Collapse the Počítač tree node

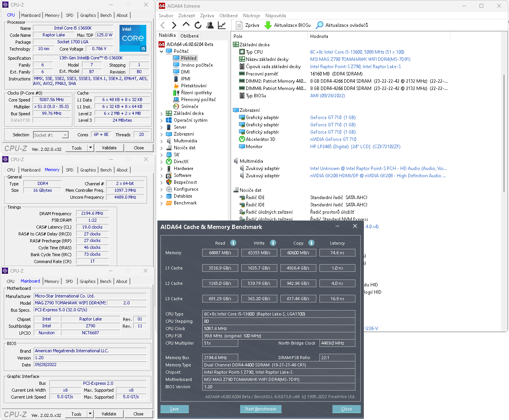(162, 51)
